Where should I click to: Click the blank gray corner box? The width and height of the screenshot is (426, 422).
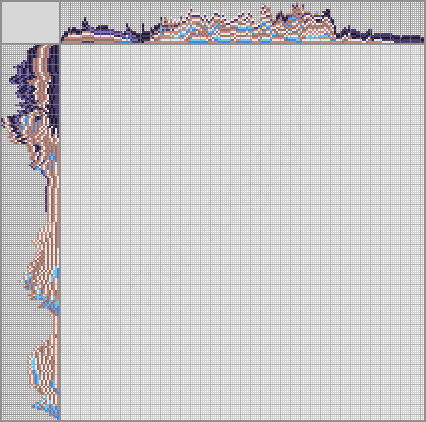30,22
